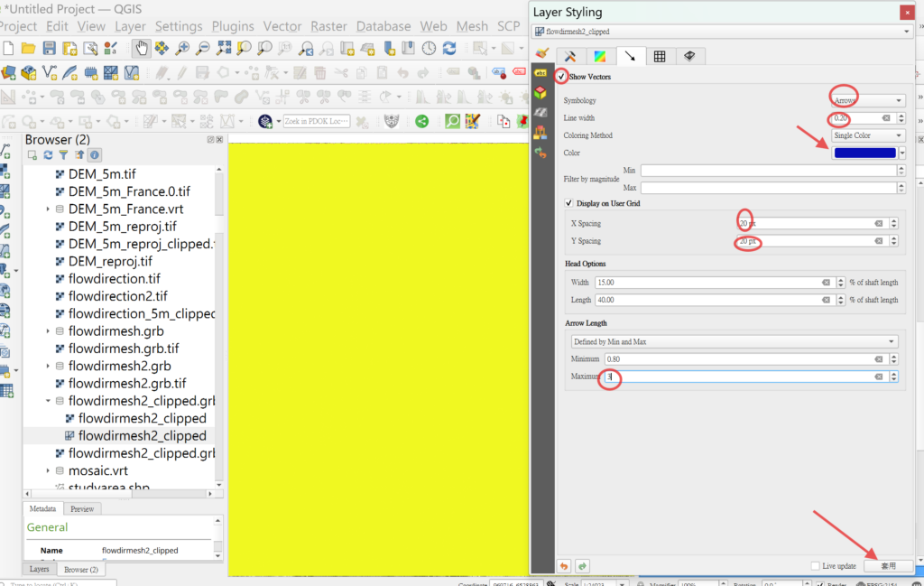Click the Maximum arrow length input field
Image resolution: width=924 pixels, height=586 pixels.
pos(740,377)
